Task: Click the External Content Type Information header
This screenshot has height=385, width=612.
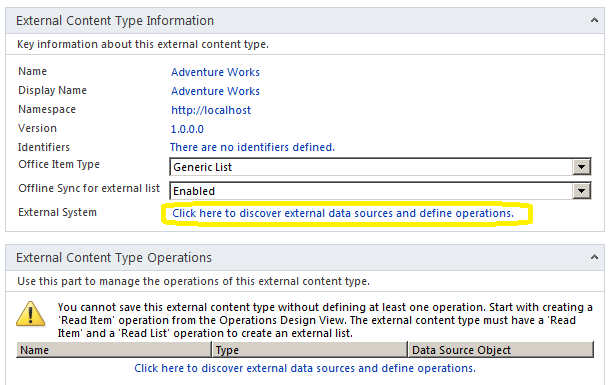Action: coord(115,20)
